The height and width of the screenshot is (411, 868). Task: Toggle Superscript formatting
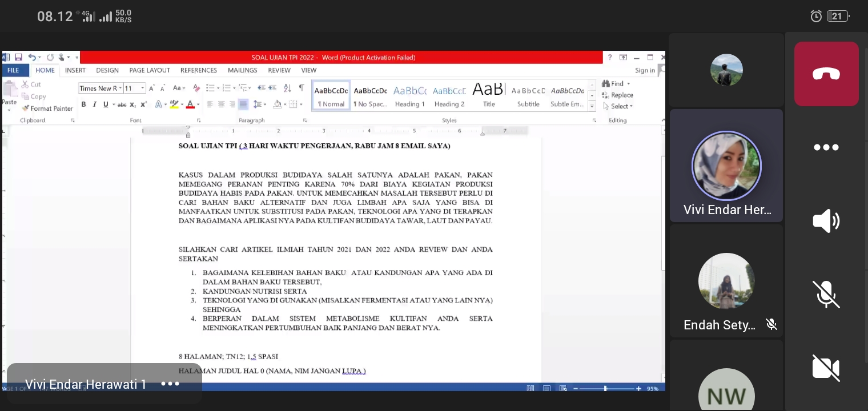click(143, 104)
